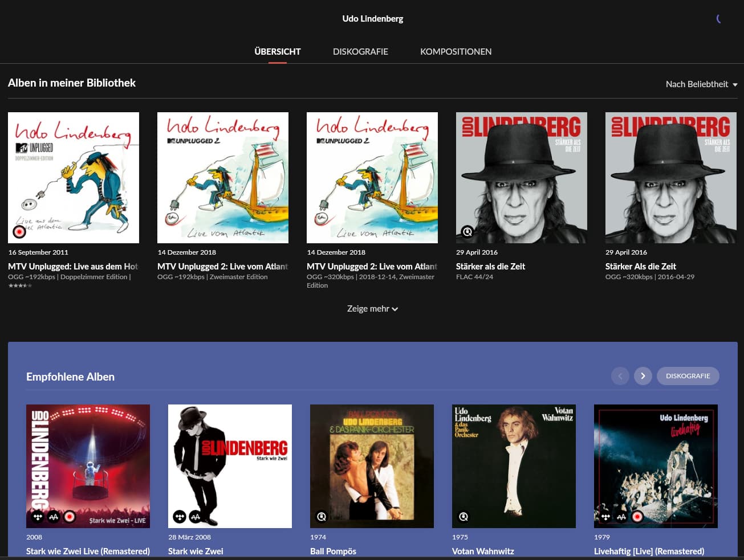The height and width of the screenshot is (560, 744).
Task: Click the Udo Lindenberg artist heading
Action: [x=372, y=19]
